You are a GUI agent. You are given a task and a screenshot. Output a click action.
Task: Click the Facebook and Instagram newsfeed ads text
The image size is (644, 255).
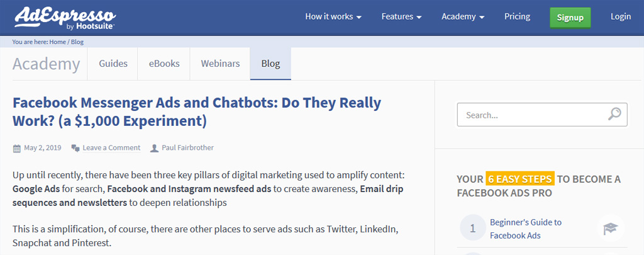coord(189,189)
